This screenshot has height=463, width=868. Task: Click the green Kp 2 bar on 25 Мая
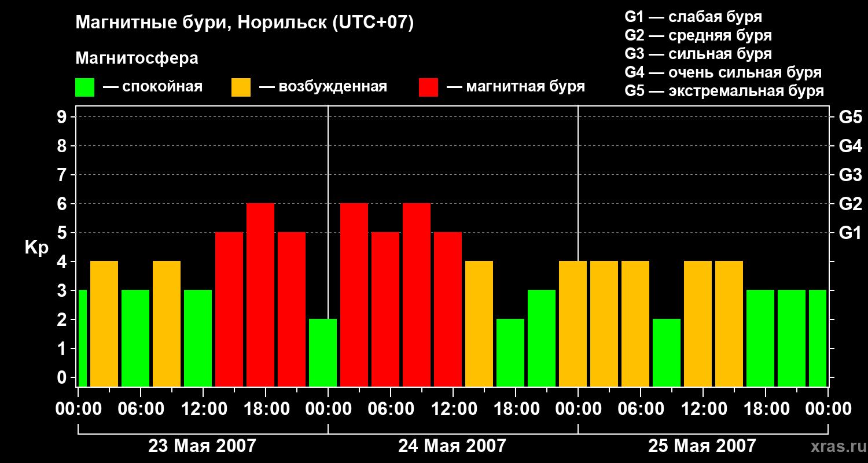(667, 353)
